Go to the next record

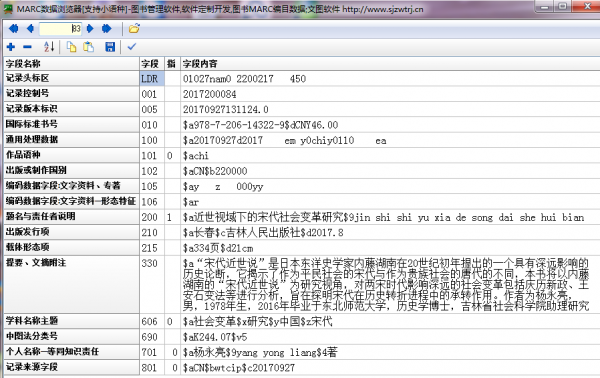(90, 28)
